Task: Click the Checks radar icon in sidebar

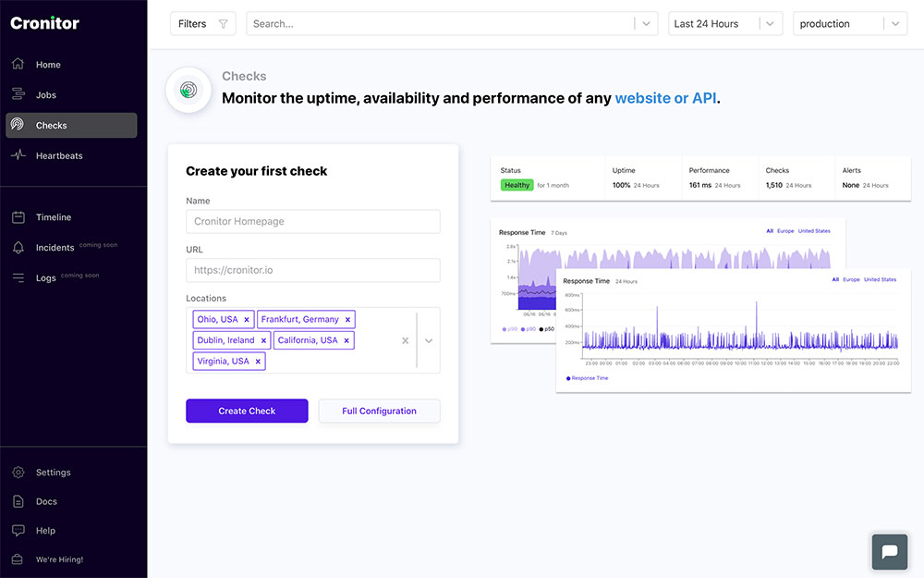Action: pos(18,125)
